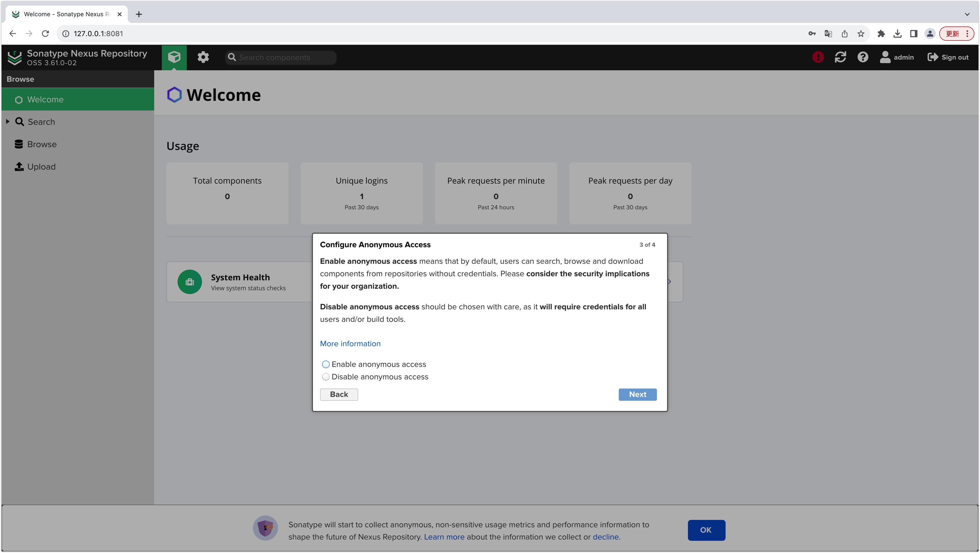Image resolution: width=980 pixels, height=553 pixels.
Task: Open the browser downloads icon
Action: (x=898, y=34)
